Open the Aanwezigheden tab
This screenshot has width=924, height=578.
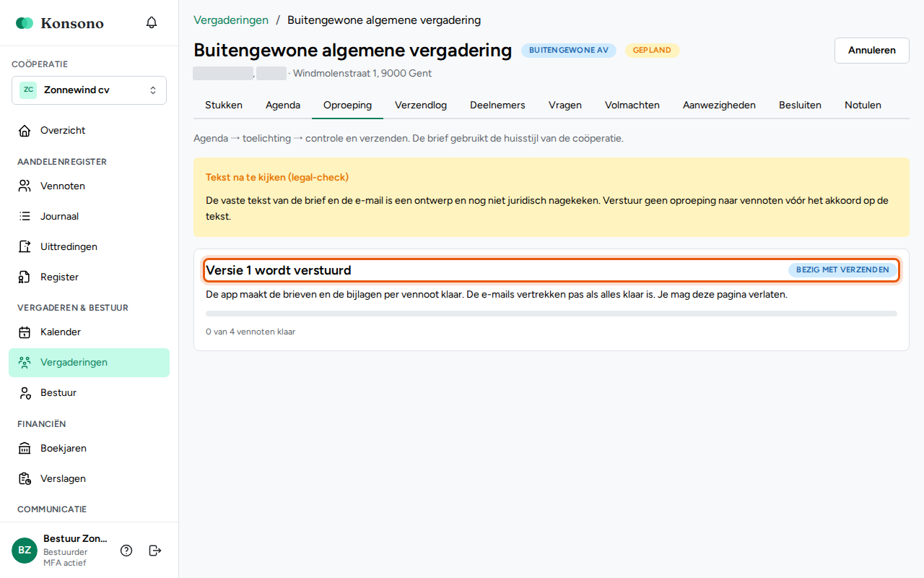pyautogui.click(x=719, y=105)
